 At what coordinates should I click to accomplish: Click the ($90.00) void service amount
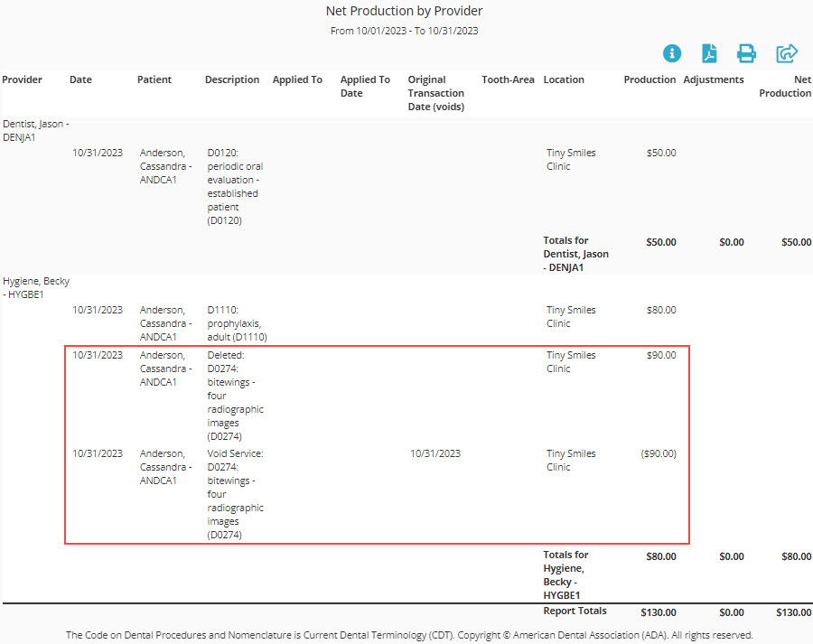(659, 453)
